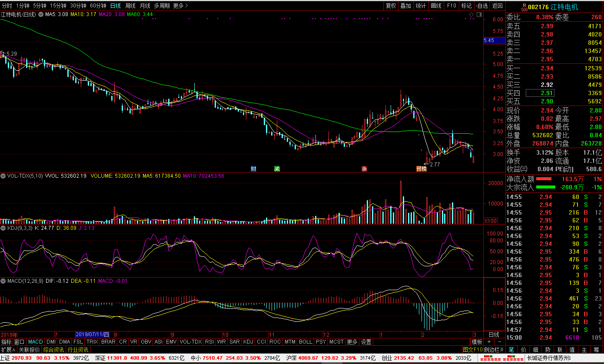Image resolution: width=604 pixels, height=364 pixels.
Task: Open the 综合资讯 news link
Action: [54, 350]
